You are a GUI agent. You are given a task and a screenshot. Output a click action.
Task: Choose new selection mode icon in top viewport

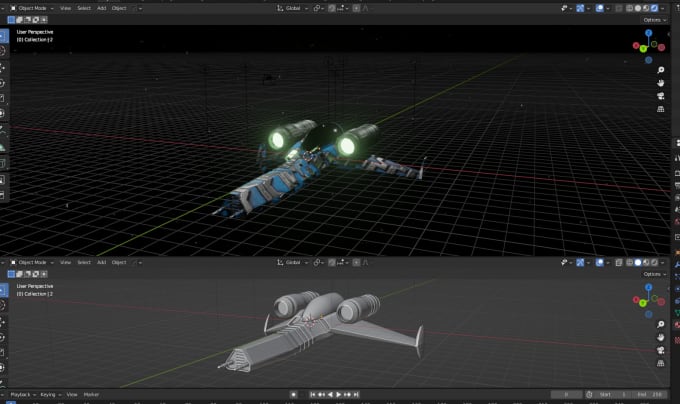[x=11, y=20]
